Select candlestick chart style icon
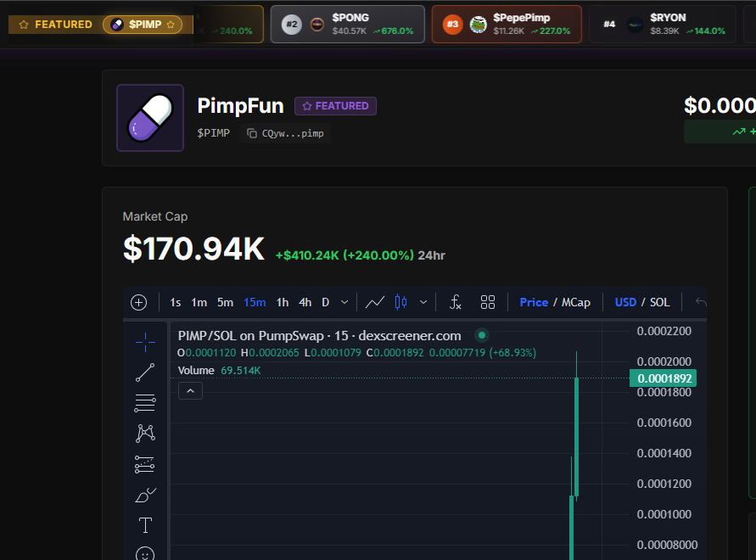This screenshot has width=756, height=560. coord(400,302)
